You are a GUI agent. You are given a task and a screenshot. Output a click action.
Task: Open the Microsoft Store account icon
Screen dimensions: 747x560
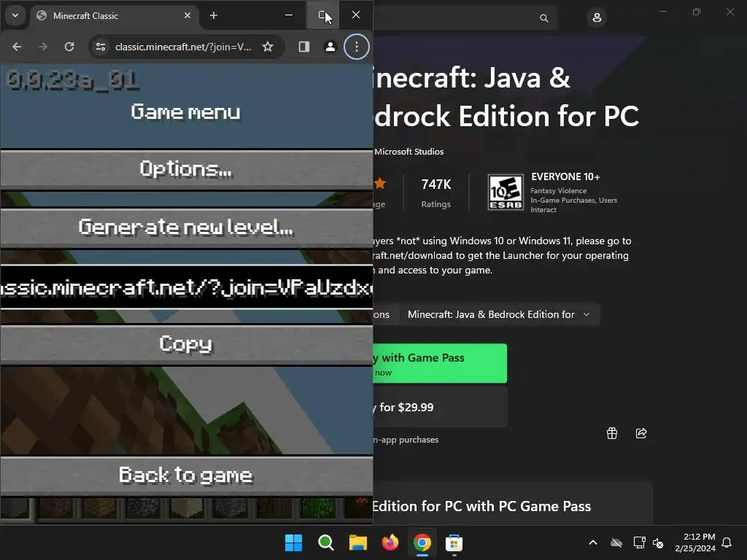[x=597, y=18]
